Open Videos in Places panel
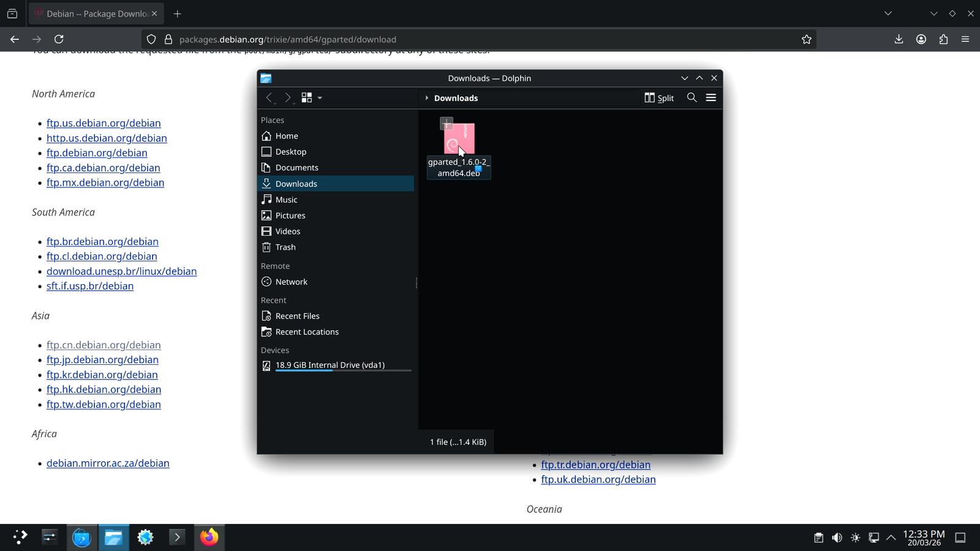The image size is (980, 551). pos(336,231)
